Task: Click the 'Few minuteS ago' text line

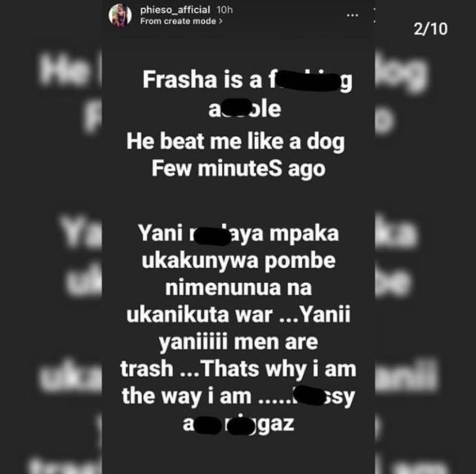Action: click(238, 169)
